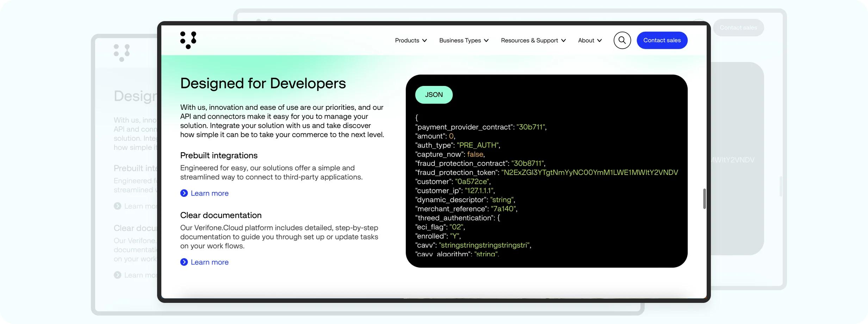Viewport: 868px width, 324px height.
Task: Expand the Products chevron arrow
Action: point(424,40)
